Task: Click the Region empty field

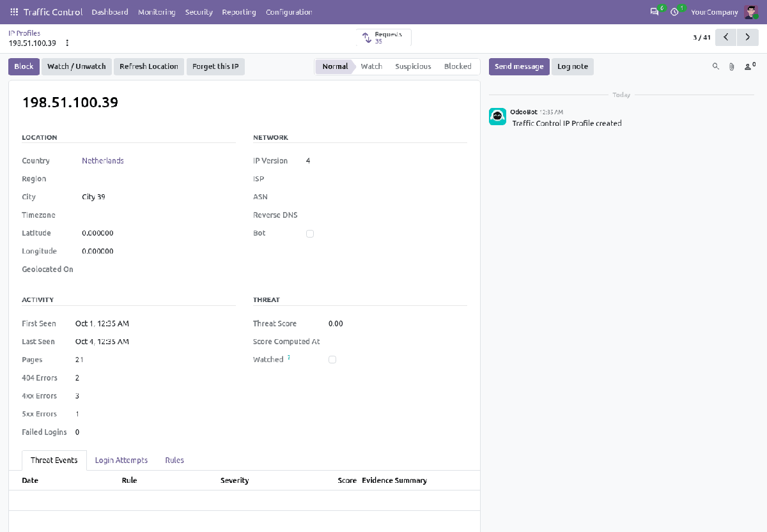Action: point(159,179)
